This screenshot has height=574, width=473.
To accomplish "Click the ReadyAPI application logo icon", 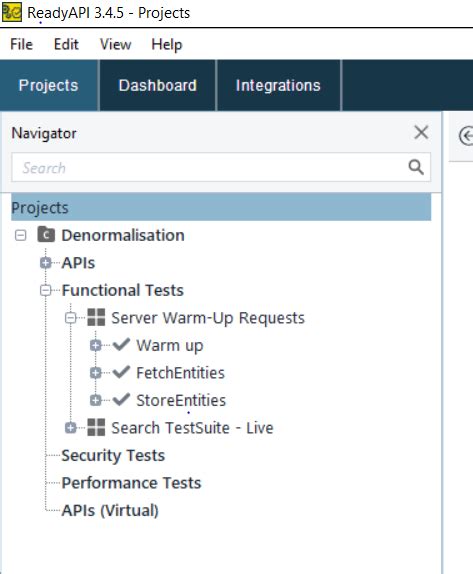I will [x=12, y=12].
